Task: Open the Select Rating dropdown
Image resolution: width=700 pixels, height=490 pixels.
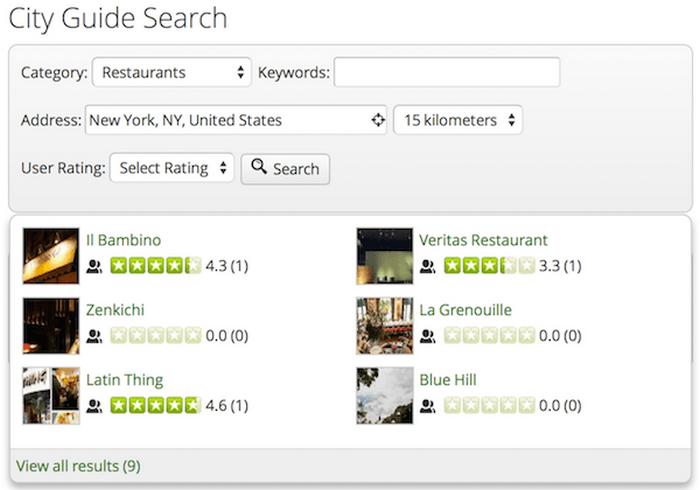Action: [x=172, y=168]
